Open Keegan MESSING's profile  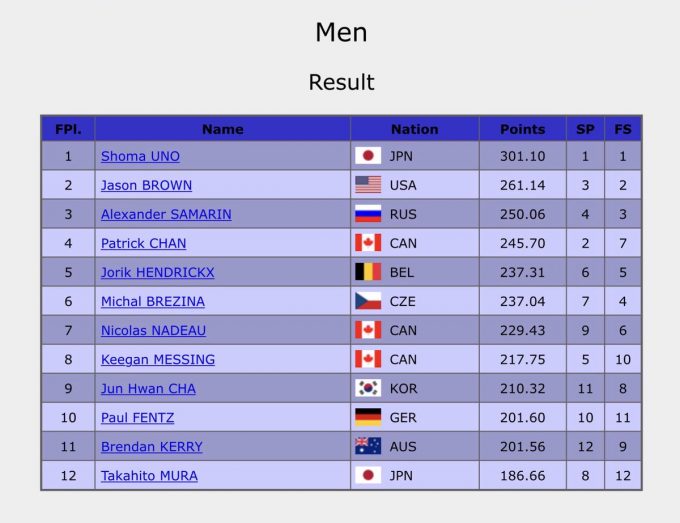click(x=157, y=359)
